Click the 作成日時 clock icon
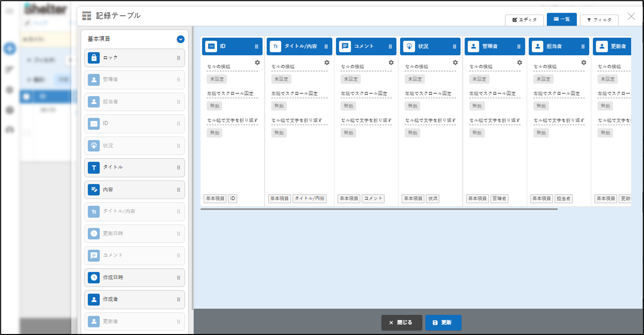 point(94,278)
